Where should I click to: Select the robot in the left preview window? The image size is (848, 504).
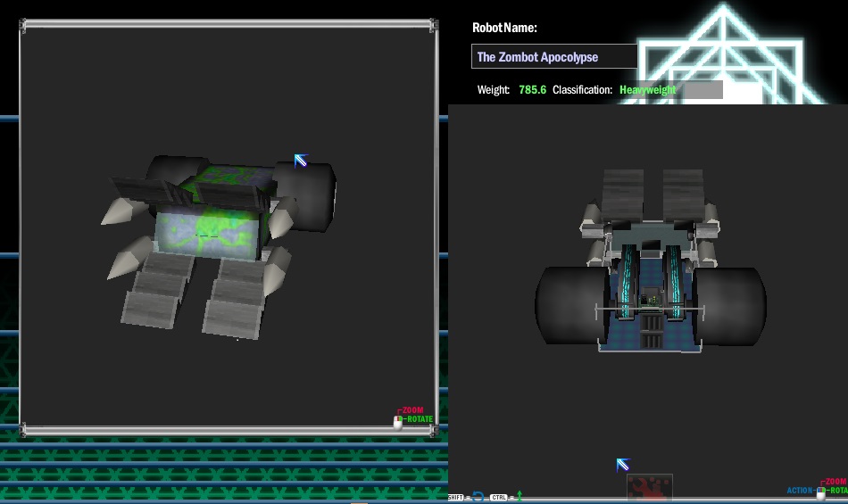[219, 246]
